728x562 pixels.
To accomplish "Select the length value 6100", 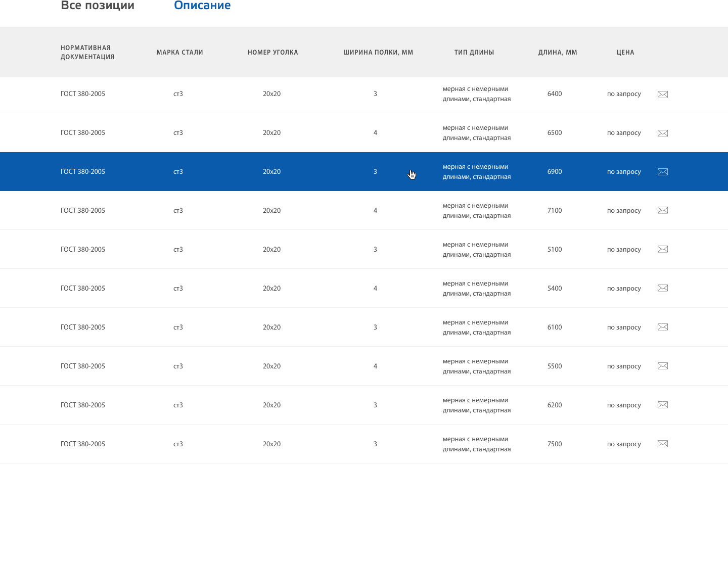I will 555,327.
